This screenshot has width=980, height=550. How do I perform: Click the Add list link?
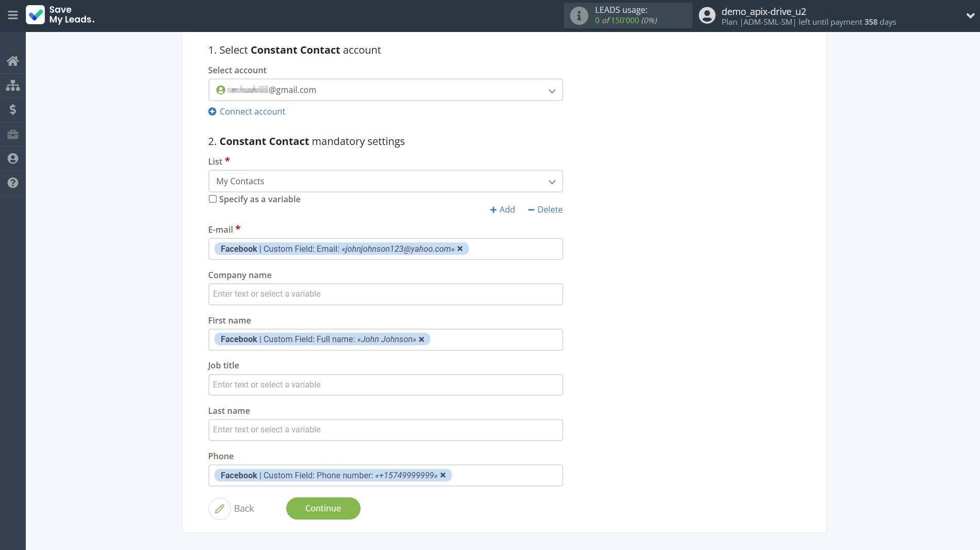click(502, 209)
